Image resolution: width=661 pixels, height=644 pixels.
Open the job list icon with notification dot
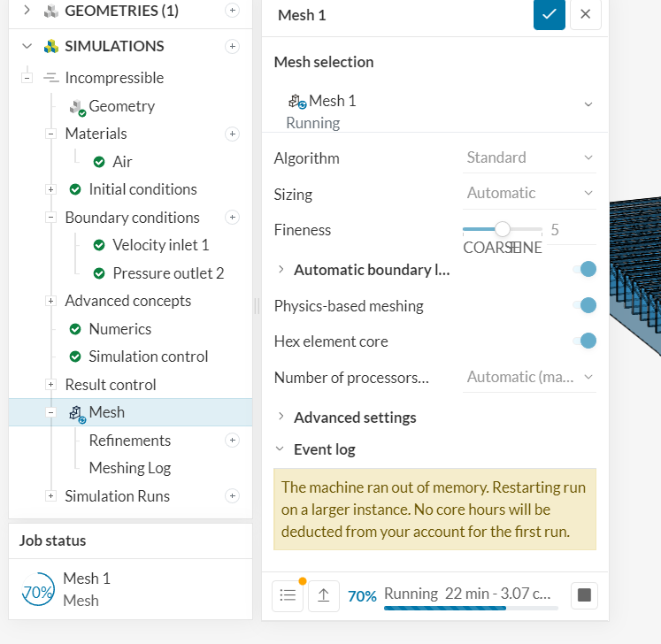coord(288,595)
